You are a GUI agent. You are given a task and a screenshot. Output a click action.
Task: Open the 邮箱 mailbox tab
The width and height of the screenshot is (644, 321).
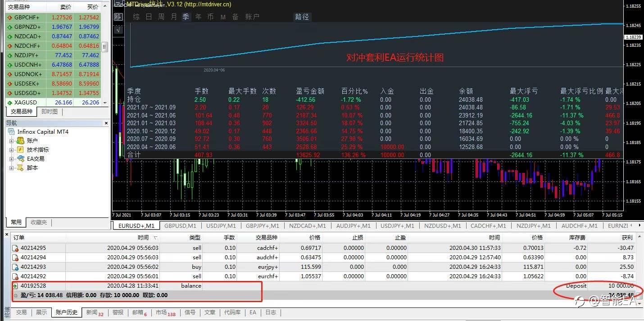click(140, 312)
